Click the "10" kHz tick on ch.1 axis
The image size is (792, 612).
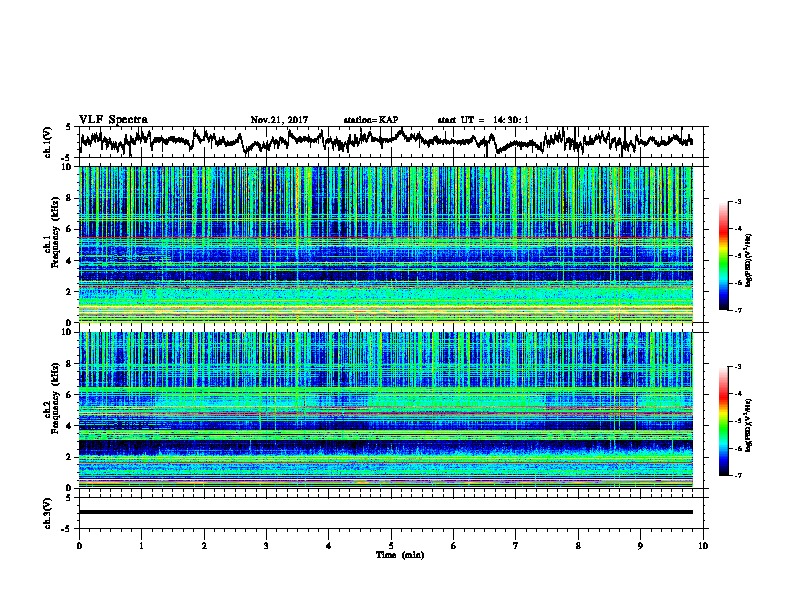(x=69, y=167)
